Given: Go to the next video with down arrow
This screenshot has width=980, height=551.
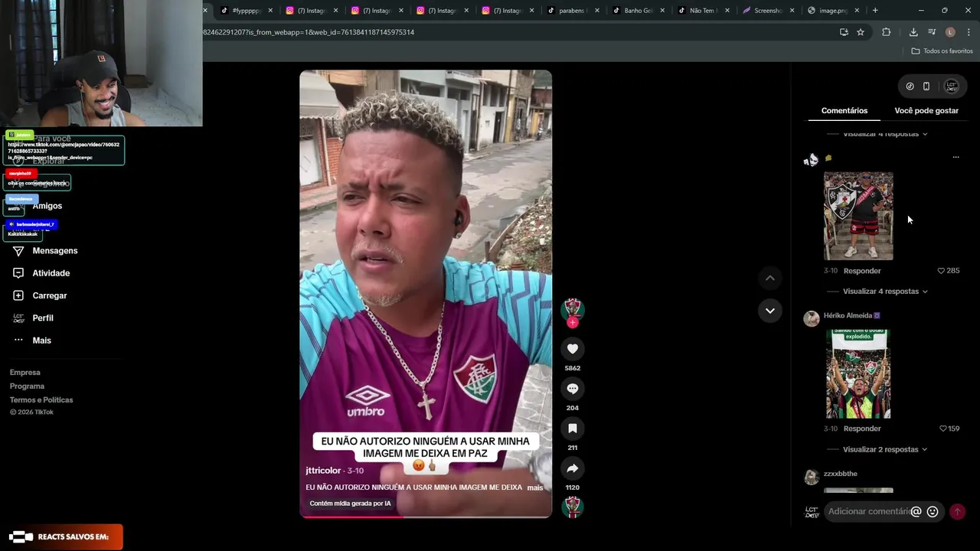Looking at the screenshot, I should [x=770, y=310].
